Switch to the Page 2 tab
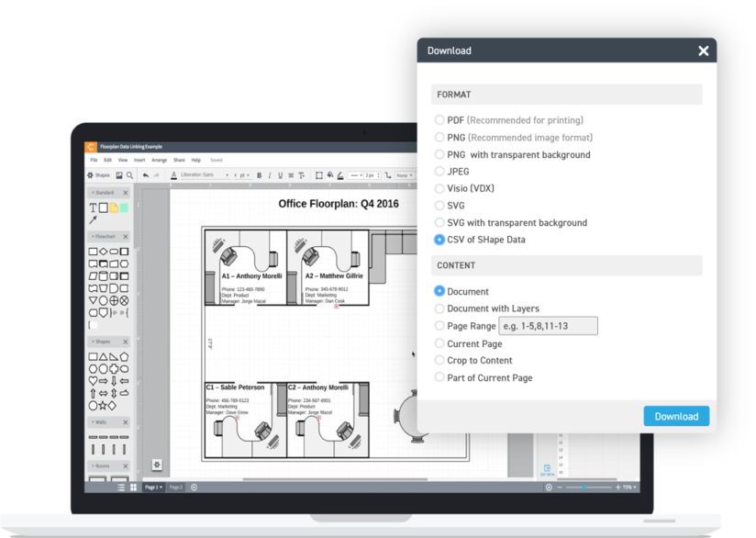 [175, 487]
